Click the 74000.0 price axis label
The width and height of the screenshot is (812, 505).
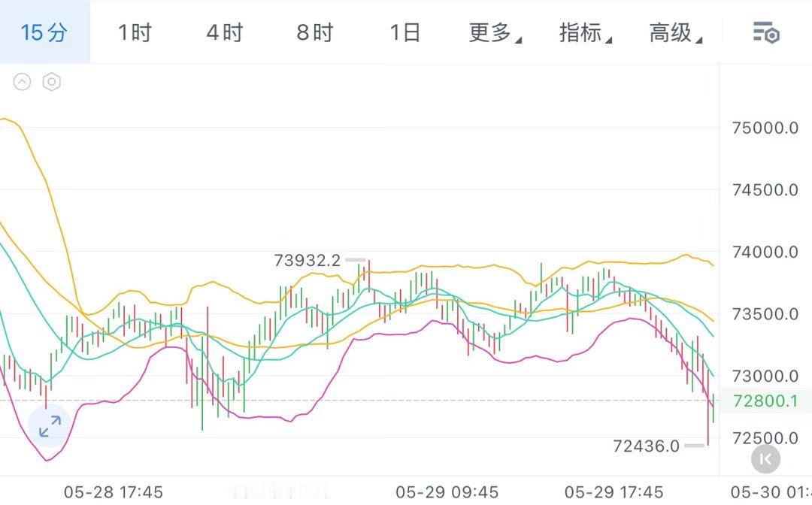pyautogui.click(x=765, y=252)
